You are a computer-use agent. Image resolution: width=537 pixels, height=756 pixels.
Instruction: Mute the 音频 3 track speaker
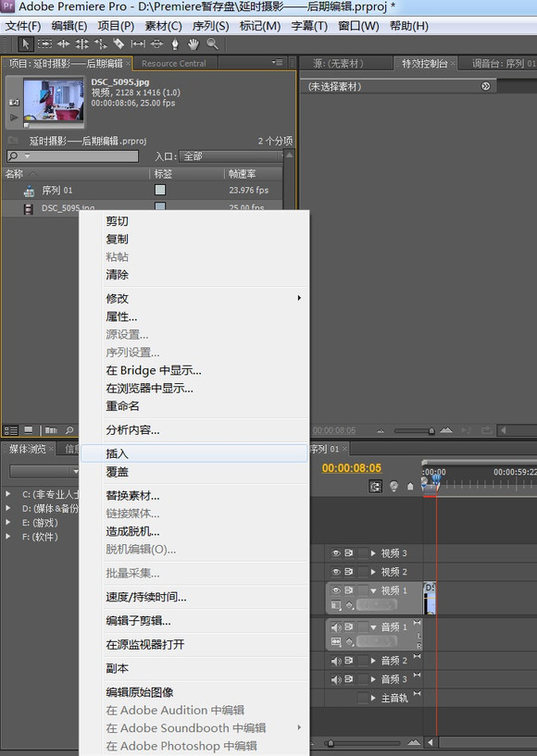coord(336,679)
